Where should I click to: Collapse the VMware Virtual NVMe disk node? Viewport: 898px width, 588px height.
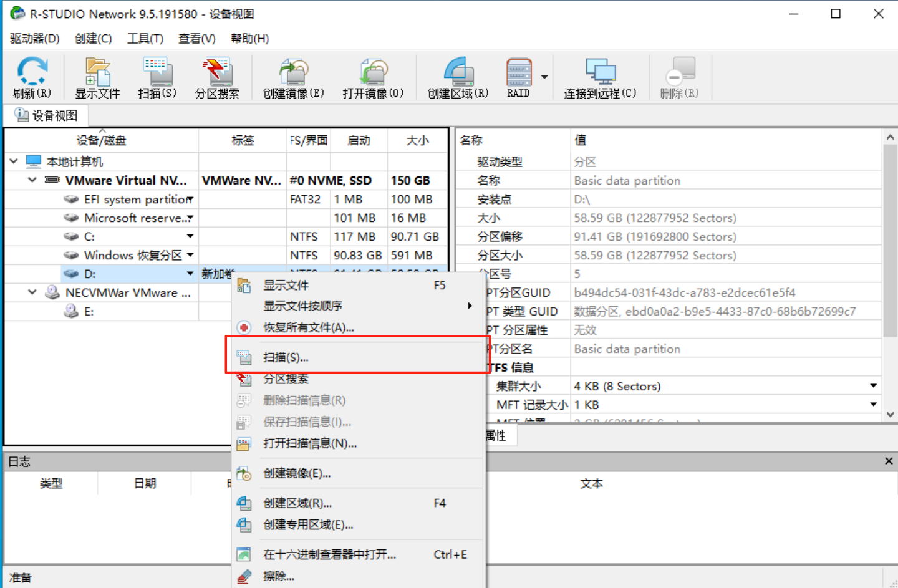[x=32, y=180]
